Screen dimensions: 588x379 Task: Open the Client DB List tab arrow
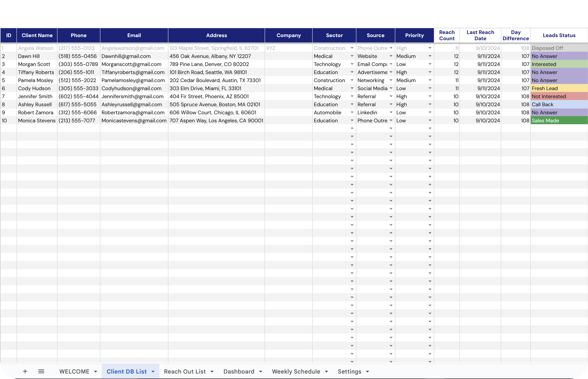pyautogui.click(x=153, y=372)
